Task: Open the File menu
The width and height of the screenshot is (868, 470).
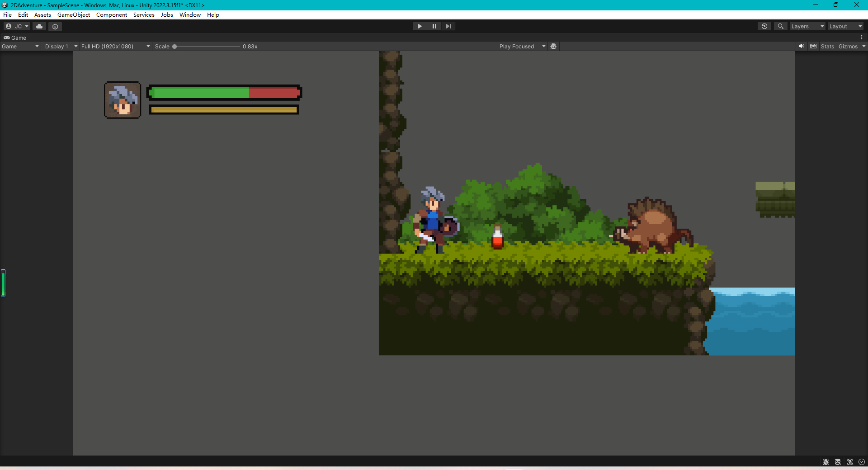Action: click(8, 15)
